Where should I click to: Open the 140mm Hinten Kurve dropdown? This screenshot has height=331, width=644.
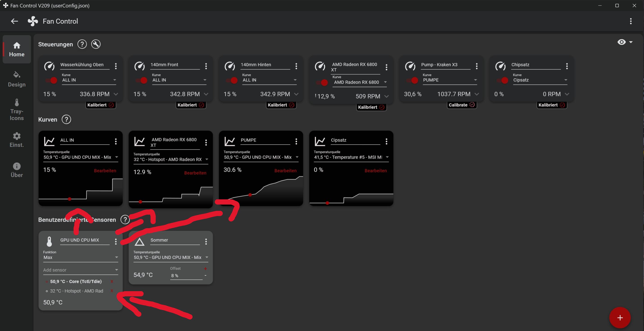(x=269, y=80)
